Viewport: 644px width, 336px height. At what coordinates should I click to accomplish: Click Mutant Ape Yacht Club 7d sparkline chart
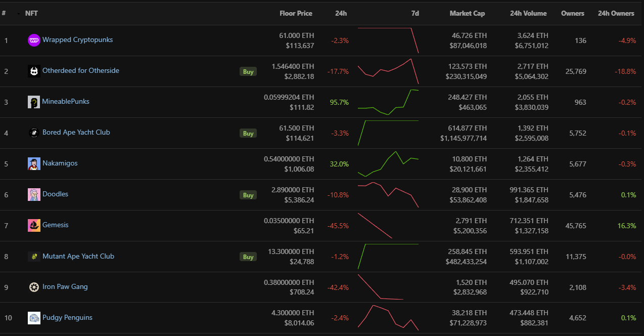388,257
